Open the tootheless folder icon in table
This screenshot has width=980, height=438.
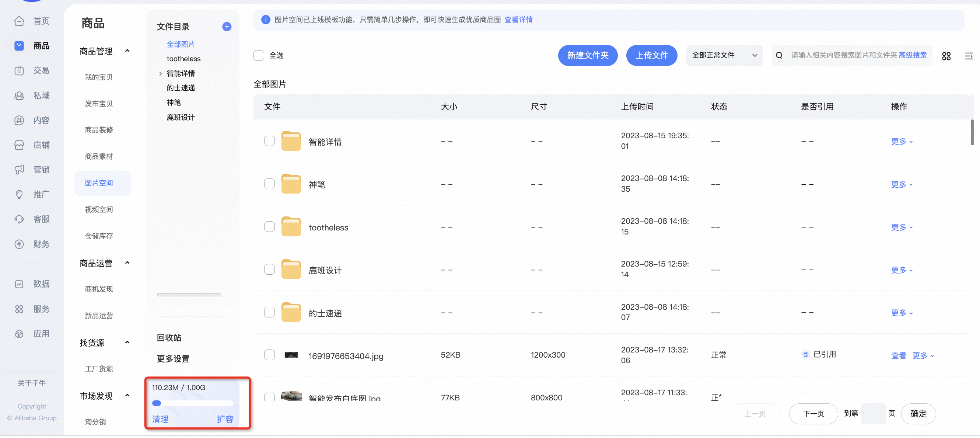tap(291, 227)
